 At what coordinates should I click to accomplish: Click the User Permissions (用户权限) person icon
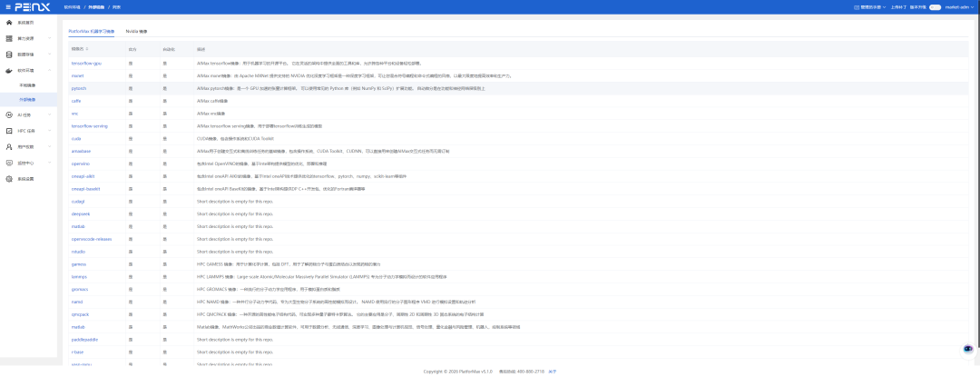pos(9,146)
